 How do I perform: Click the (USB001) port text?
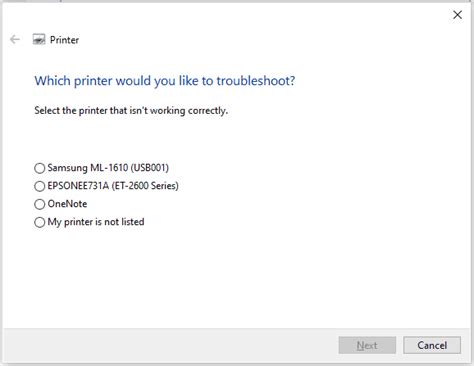(150, 168)
